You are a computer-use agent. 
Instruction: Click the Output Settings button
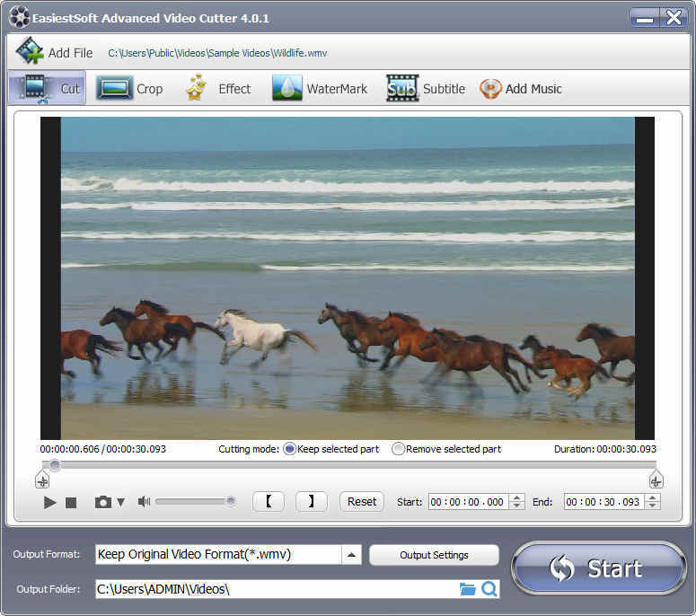click(x=434, y=555)
